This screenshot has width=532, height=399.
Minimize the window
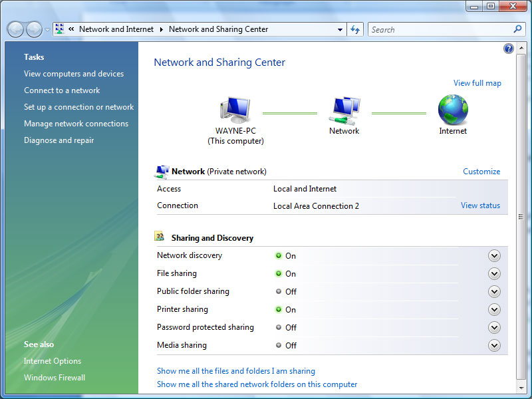click(x=474, y=6)
